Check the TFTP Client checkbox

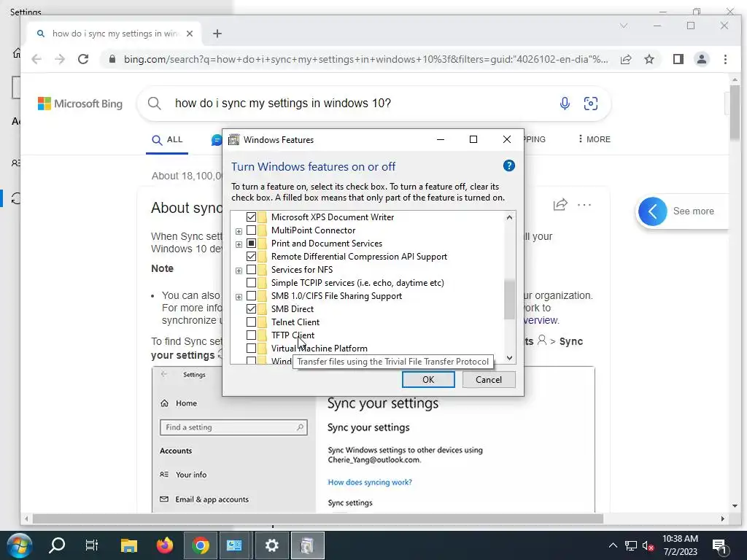[251, 335]
